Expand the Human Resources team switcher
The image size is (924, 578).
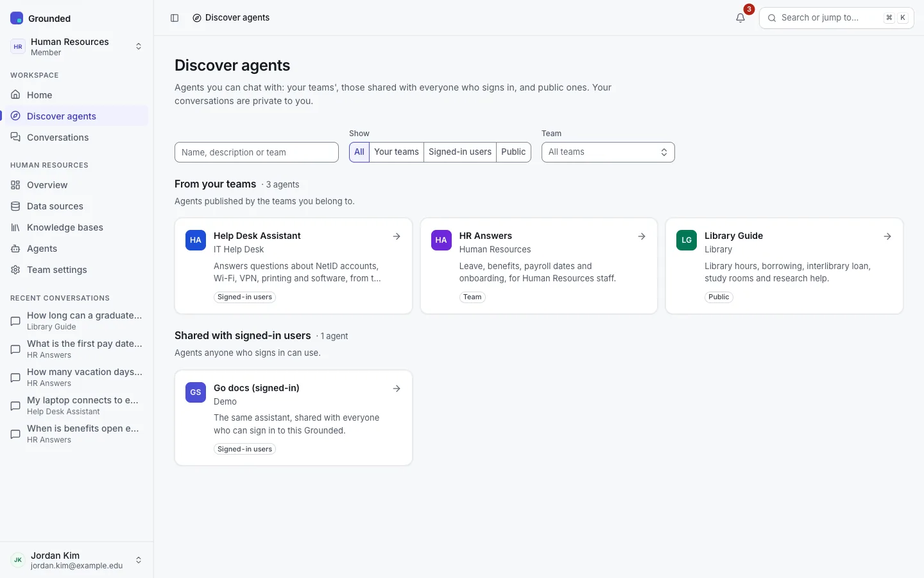[77, 46]
